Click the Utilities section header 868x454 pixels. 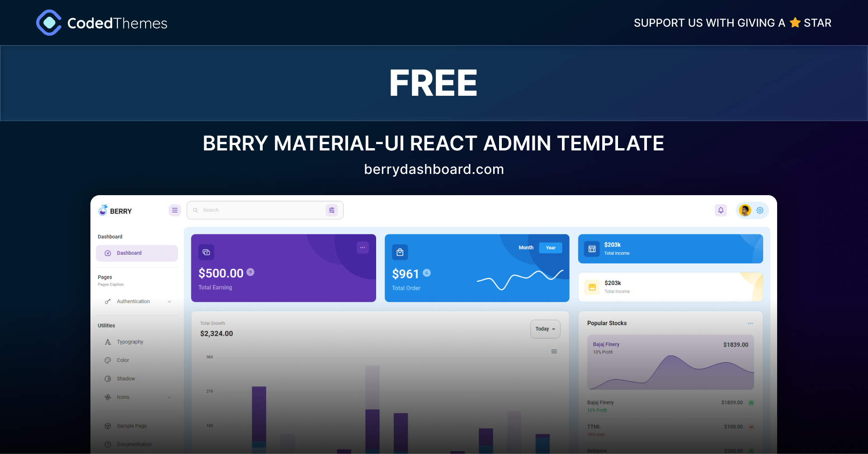pos(106,326)
